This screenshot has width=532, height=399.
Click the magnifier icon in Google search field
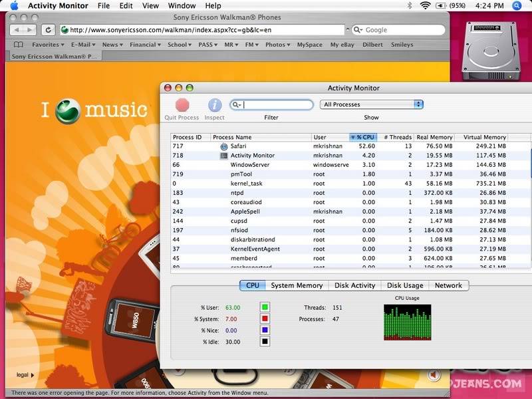pos(358,30)
